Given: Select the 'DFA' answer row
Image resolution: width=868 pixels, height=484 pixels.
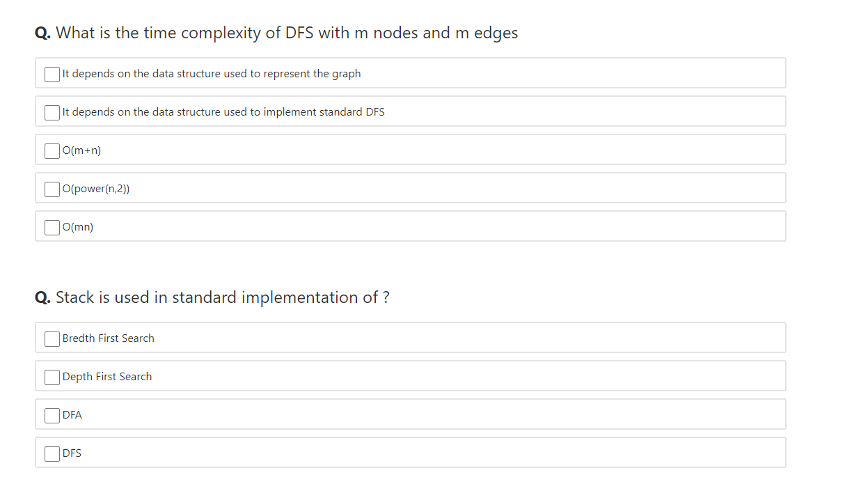Looking at the screenshot, I should (410, 414).
